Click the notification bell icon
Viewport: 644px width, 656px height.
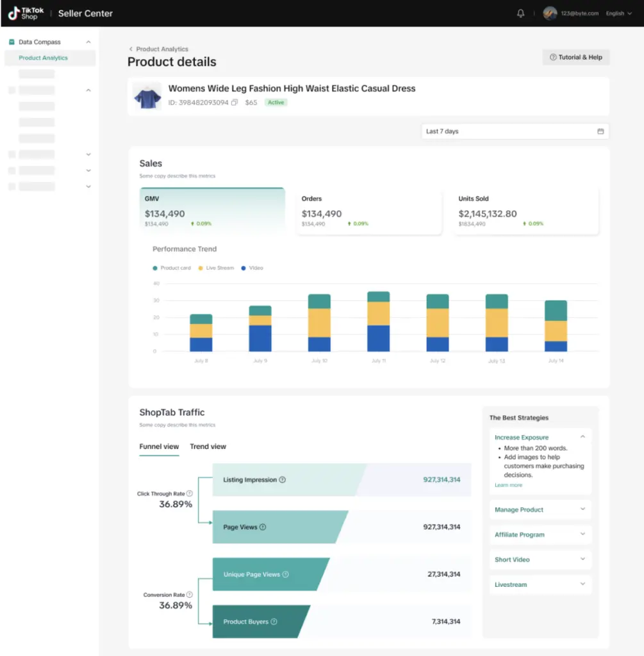point(520,13)
